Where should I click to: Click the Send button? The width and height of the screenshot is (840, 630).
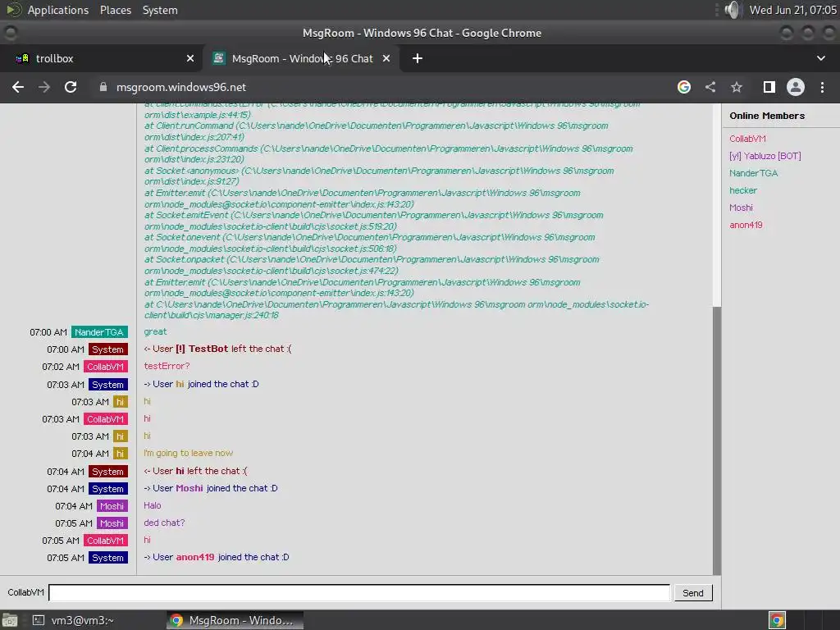(692, 593)
